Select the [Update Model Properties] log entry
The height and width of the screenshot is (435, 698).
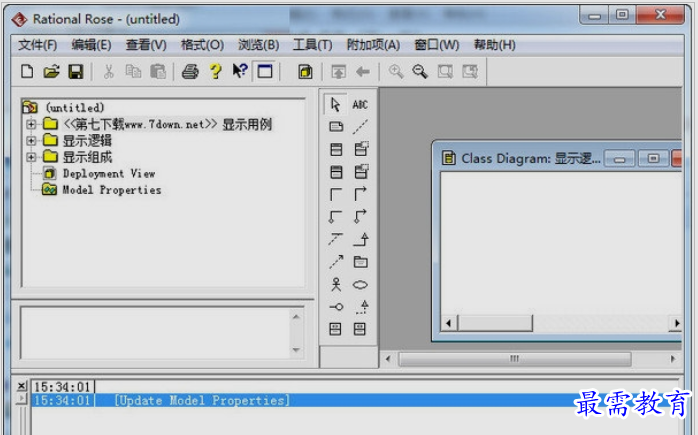click(x=202, y=400)
